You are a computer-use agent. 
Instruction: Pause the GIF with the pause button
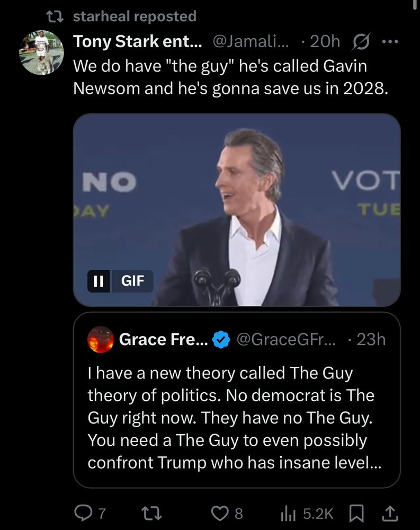coord(98,281)
